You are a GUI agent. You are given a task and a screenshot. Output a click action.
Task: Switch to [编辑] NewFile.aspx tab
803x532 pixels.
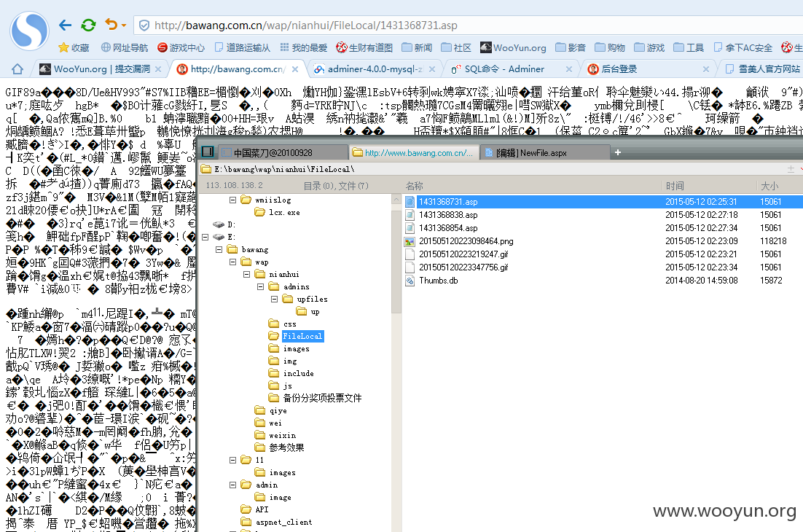545,152
